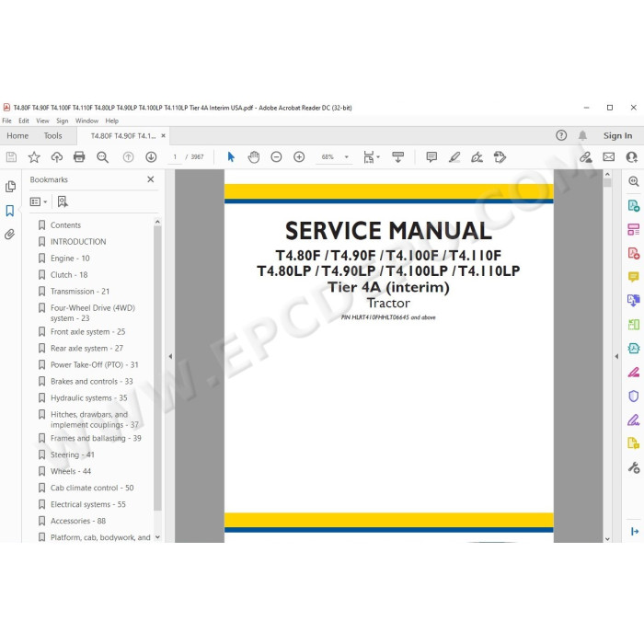Show page thumbnails panel icon
644x644 pixels.
10,187
